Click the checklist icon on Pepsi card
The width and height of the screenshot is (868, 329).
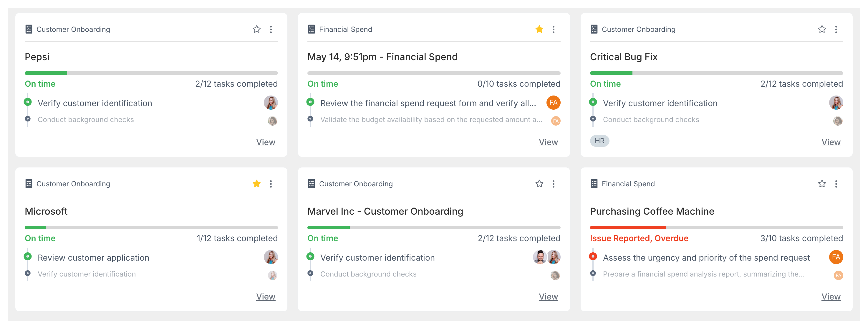29,29
